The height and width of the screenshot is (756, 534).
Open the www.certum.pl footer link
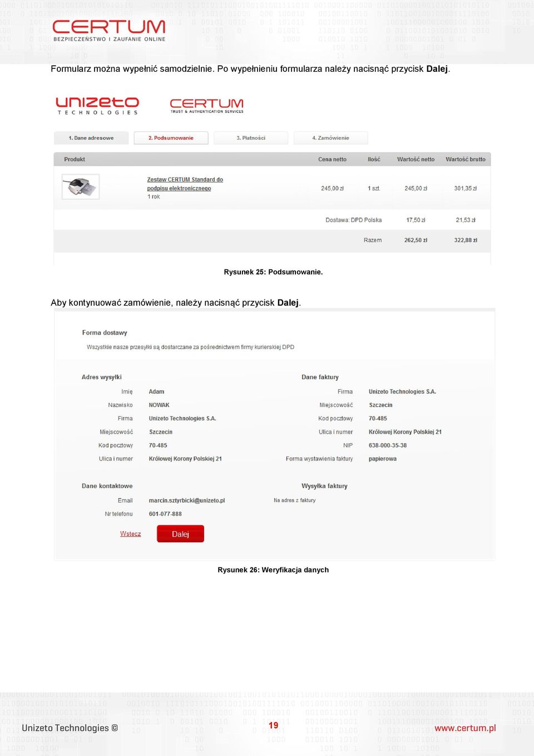[x=465, y=728]
